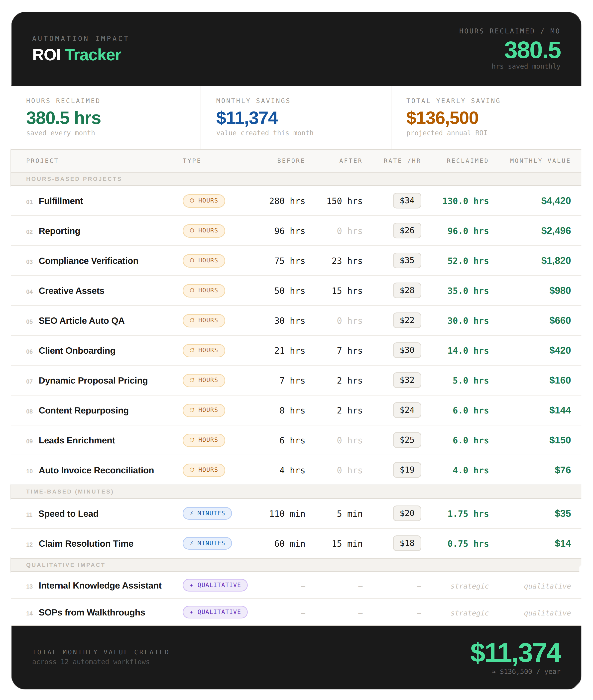This screenshot has width=593, height=700.
Task: Select the Time-Based (Minutes) section header
Action: [x=70, y=492]
